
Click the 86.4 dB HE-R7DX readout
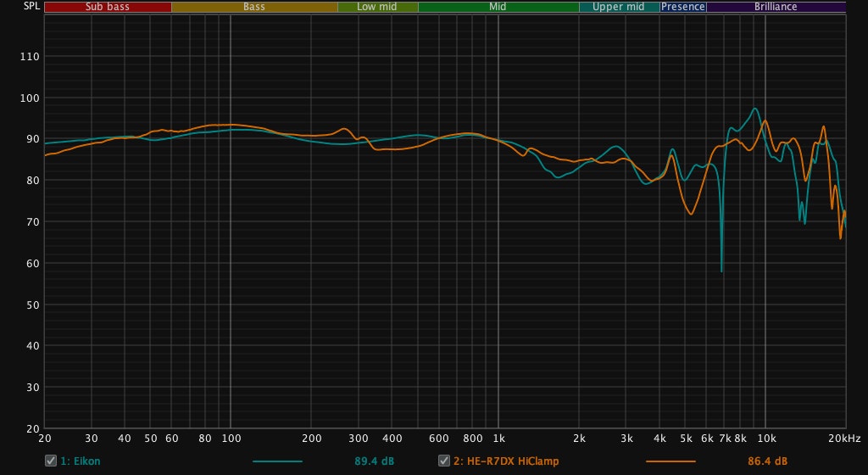[767, 461]
